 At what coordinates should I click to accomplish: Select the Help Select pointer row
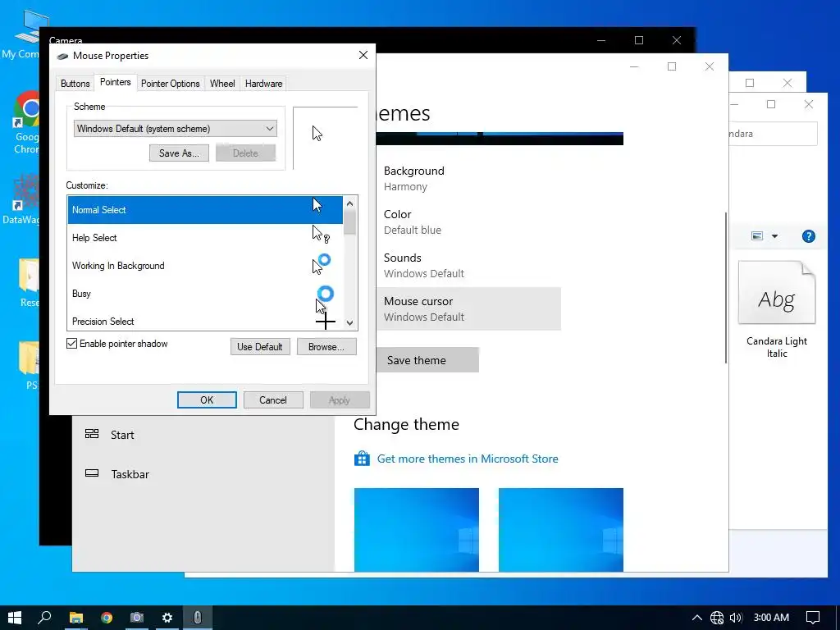coord(205,238)
